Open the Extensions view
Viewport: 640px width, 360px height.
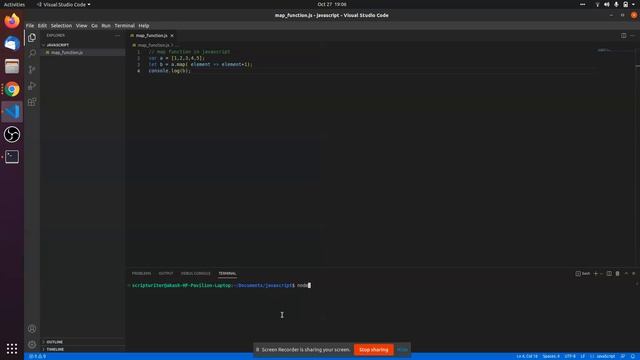click(x=32, y=102)
